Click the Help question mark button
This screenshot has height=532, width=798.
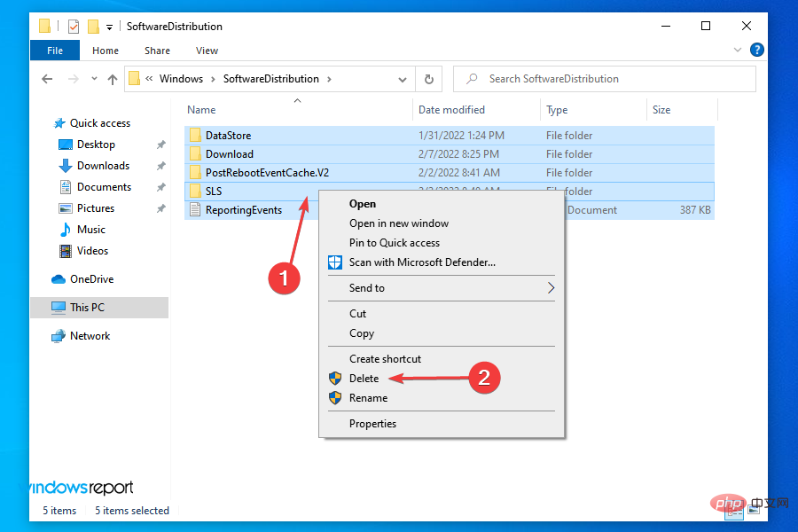(756, 50)
